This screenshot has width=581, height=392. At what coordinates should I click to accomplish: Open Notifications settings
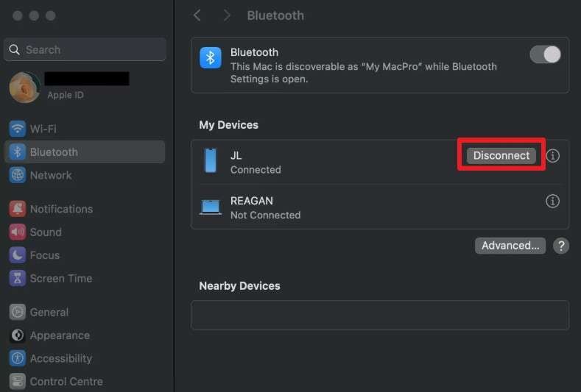point(85,209)
